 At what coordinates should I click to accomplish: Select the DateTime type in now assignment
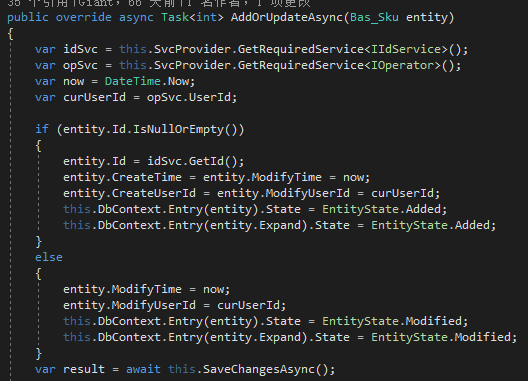(133, 82)
